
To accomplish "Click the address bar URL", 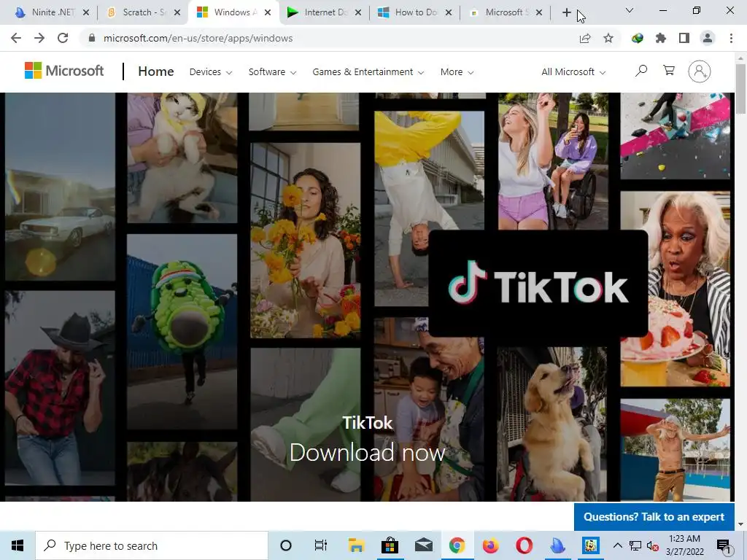I will tap(198, 38).
